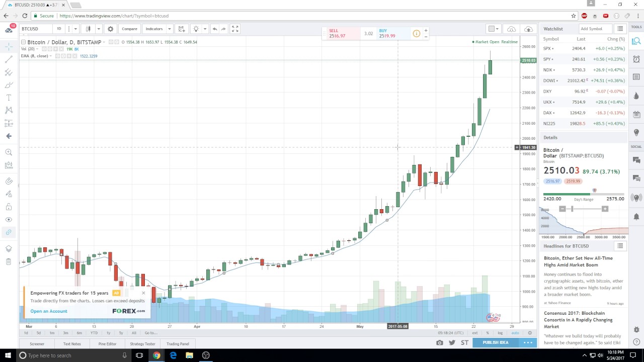Image resolution: width=644 pixels, height=362 pixels.
Task: Open the ideas lightbulb in right sidebar
Action: pos(636,132)
